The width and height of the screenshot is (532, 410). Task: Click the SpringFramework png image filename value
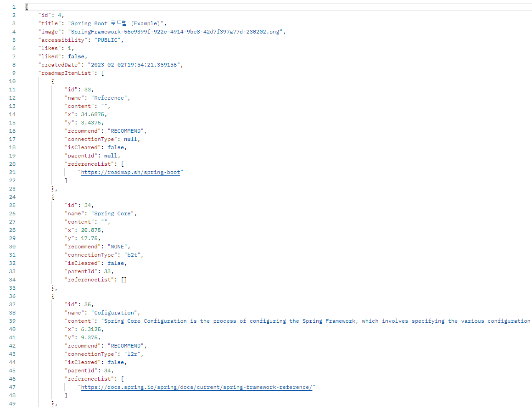(x=175, y=32)
